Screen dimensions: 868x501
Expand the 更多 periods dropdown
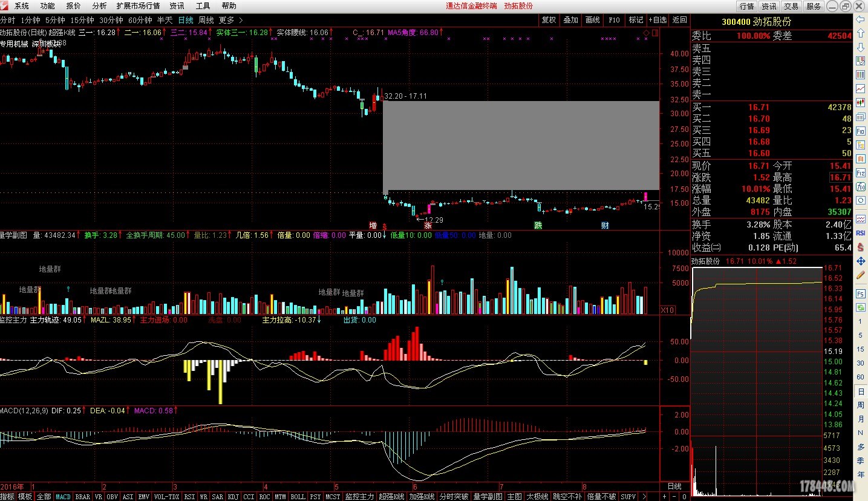231,20
